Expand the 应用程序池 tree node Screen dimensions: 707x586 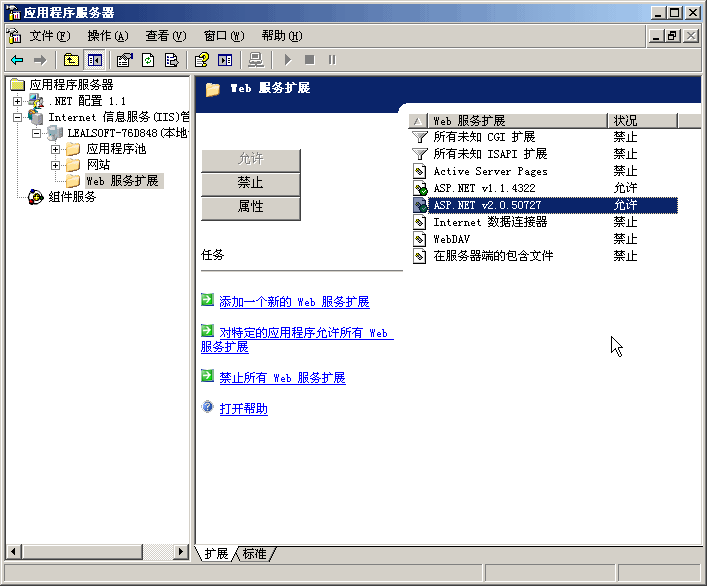pos(55,149)
